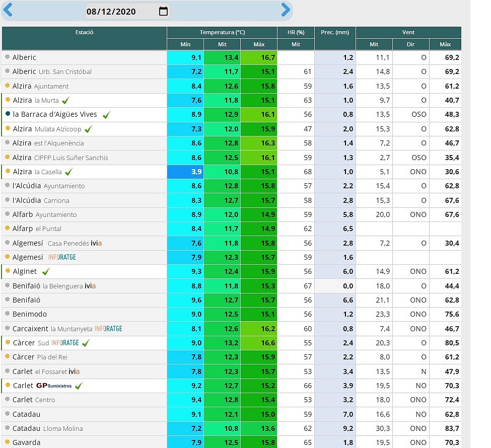Click the Vent group header
This screenshot has width=491, height=448.
[x=408, y=32]
